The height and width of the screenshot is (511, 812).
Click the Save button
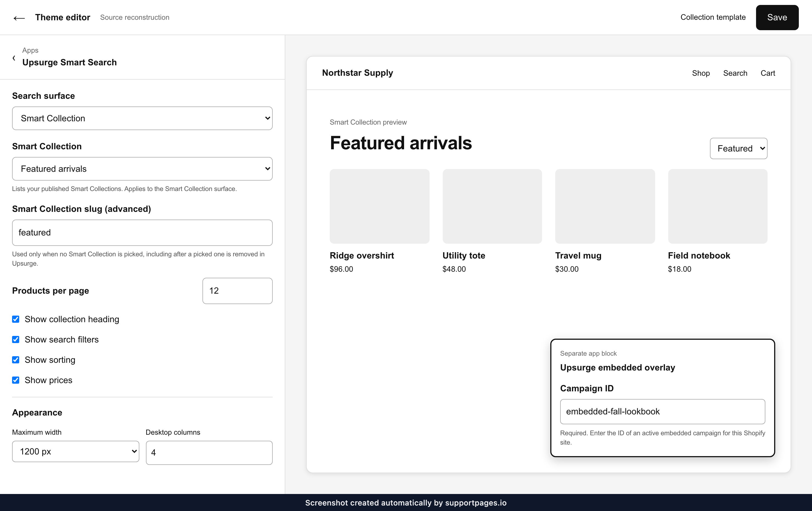[777, 17]
